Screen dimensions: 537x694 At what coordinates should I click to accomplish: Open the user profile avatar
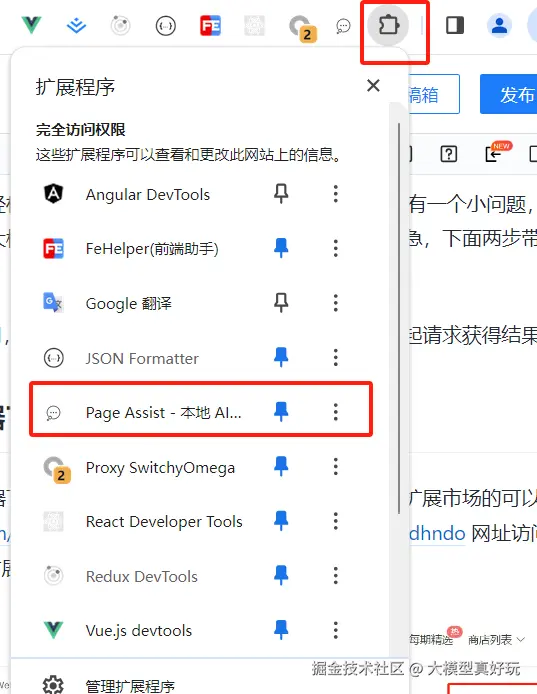[x=499, y=25]
